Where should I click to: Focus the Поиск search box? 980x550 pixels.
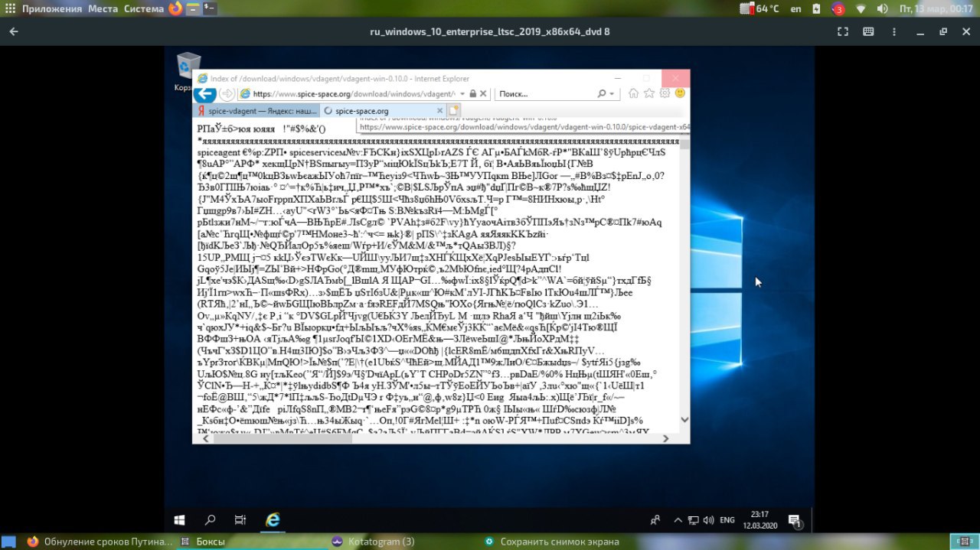547,93
